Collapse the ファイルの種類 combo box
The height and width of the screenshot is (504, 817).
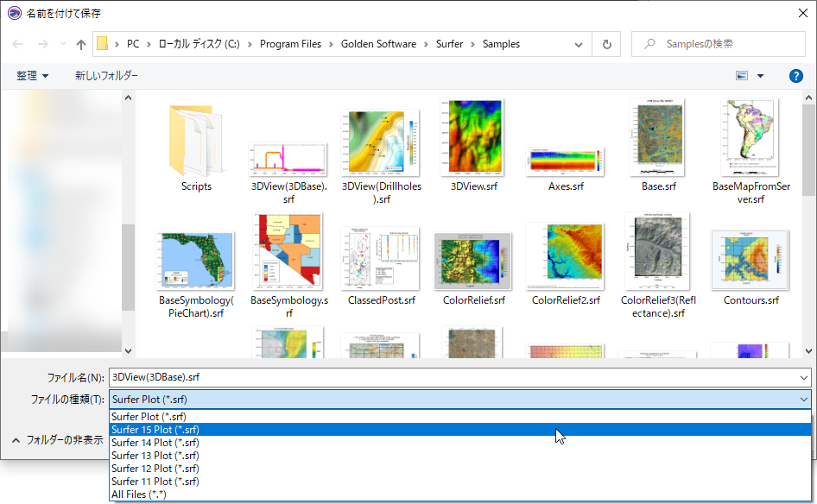(804, 400)
